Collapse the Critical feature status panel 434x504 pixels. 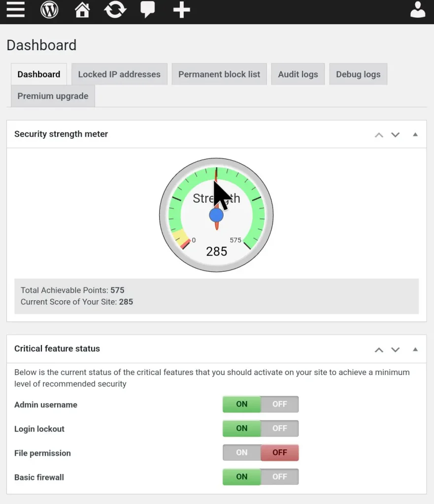415,349
